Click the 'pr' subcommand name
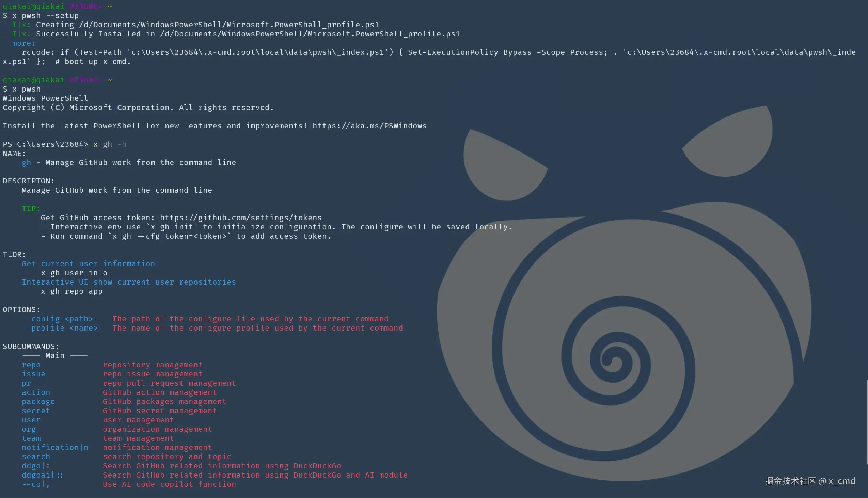Image resolution: width=868 pixels, height=498 pixels. pos(26,383)
